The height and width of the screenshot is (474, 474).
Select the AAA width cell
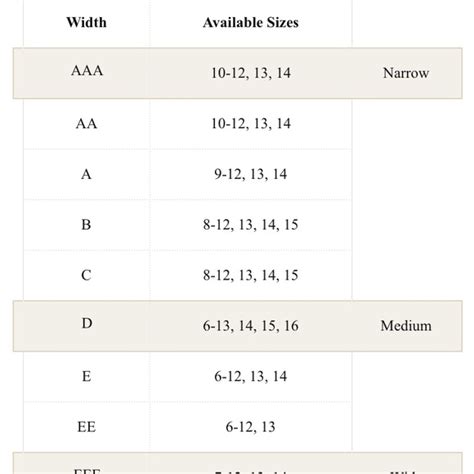click(87, 71)
